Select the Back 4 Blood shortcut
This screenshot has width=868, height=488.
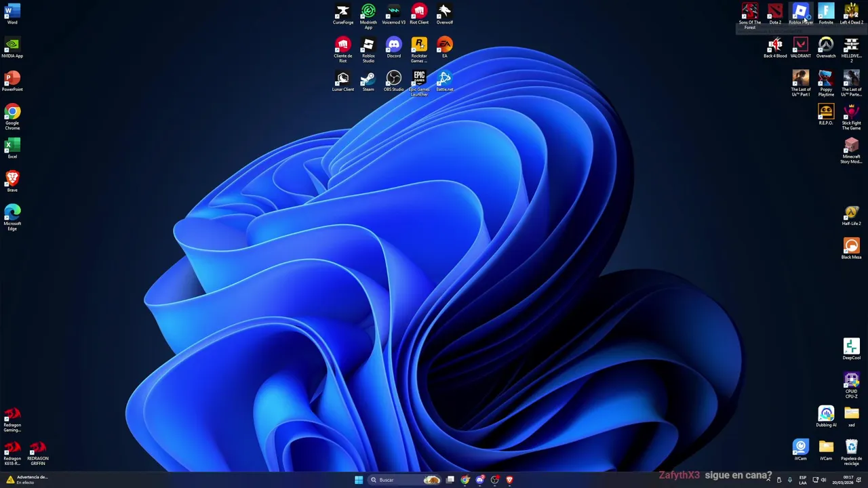(x=775, y=48)
